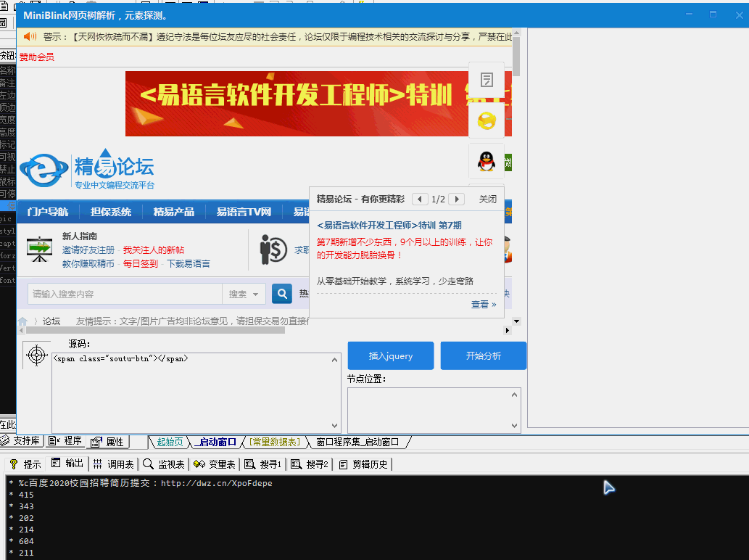Switch to the 起始页 tab
The height and width of the screenshot is (560, 749).
coord(170,442)
